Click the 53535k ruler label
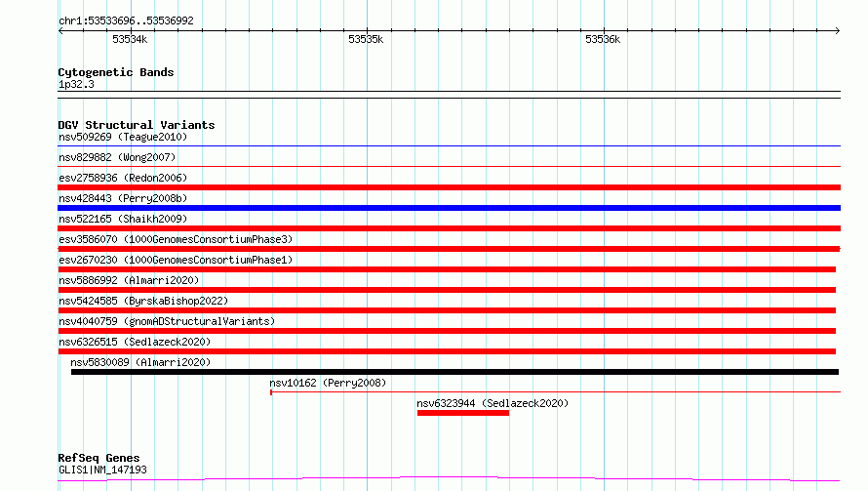Screen dimensions: 868x491 [366, 39]
